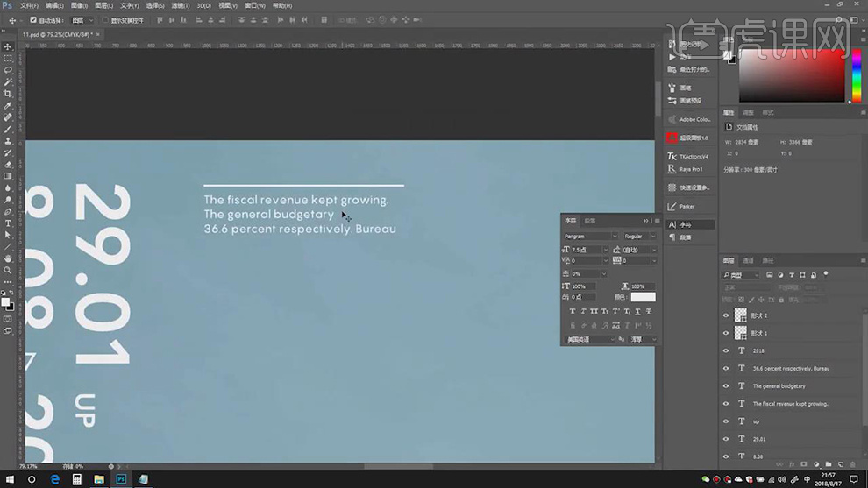Click create new group folder icon
Image resolution: width=868 pixels, height=488 pixels.
pyautogui.click(x=829, y=464)
